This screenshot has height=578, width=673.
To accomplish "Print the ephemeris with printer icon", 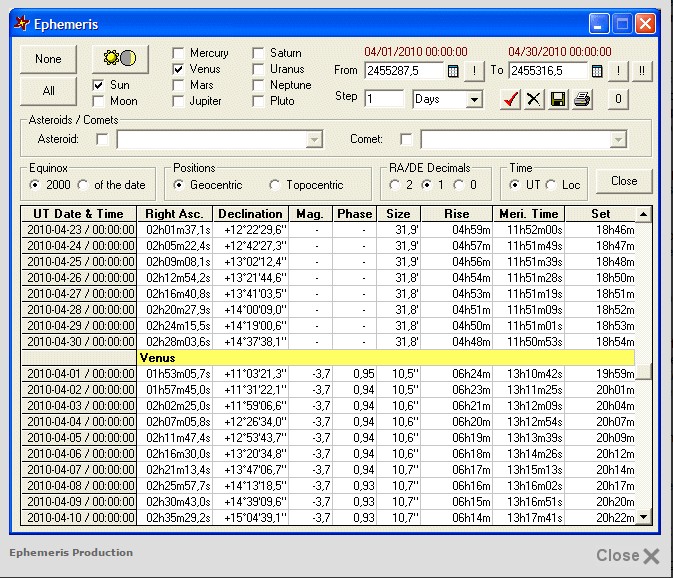I will [582, 99].
